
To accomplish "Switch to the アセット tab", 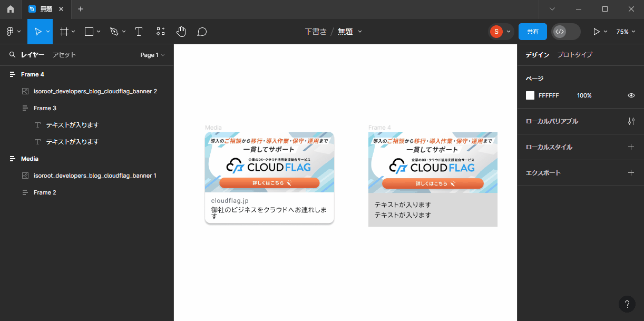I will click(x=64, y=55).
